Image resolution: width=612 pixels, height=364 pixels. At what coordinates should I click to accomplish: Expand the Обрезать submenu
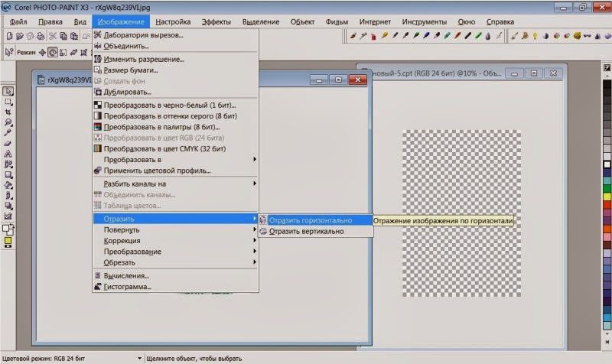[x=176, y=262]
